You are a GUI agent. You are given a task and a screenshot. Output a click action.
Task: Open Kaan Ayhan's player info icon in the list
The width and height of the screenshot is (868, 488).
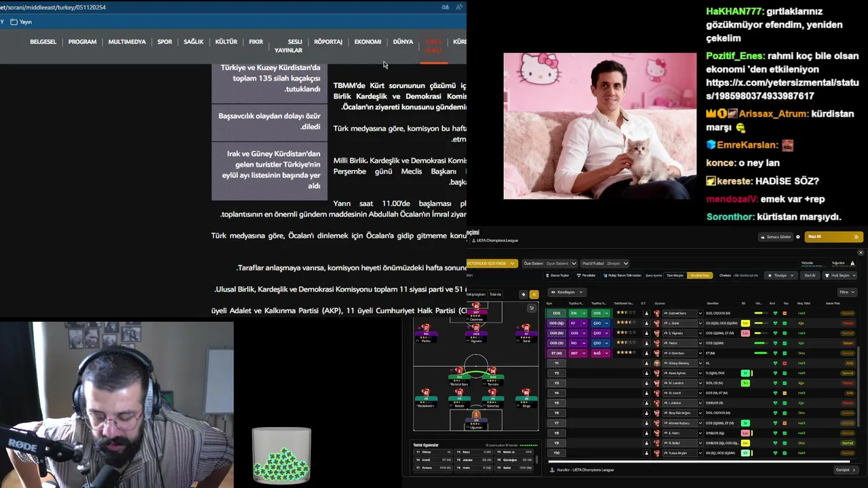[x=646, y=373]
